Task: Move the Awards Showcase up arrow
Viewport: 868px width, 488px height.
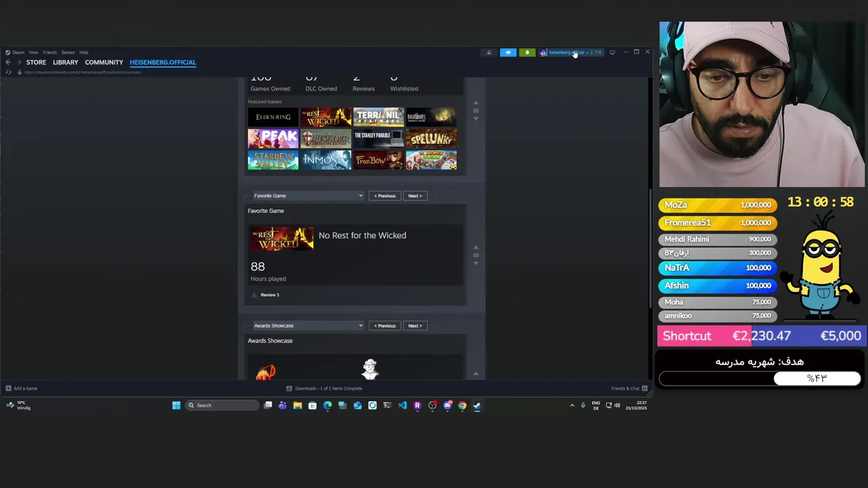Action: point(475,373)
